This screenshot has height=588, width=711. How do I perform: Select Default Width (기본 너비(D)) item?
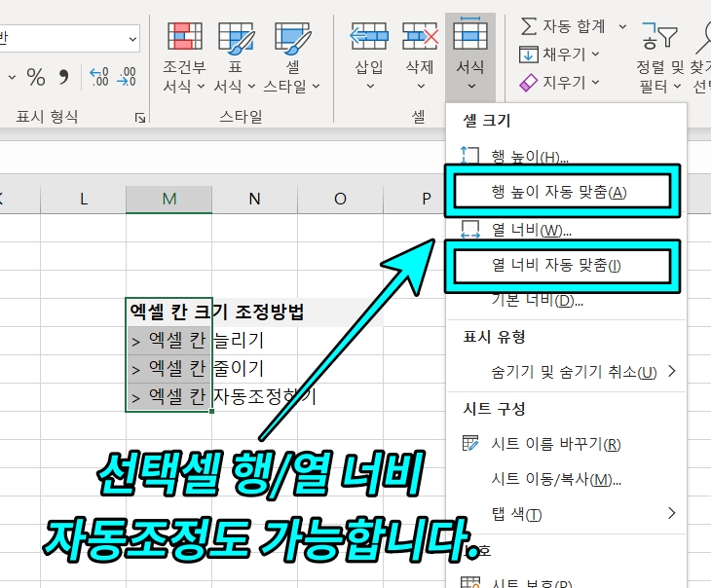(566, 300)
